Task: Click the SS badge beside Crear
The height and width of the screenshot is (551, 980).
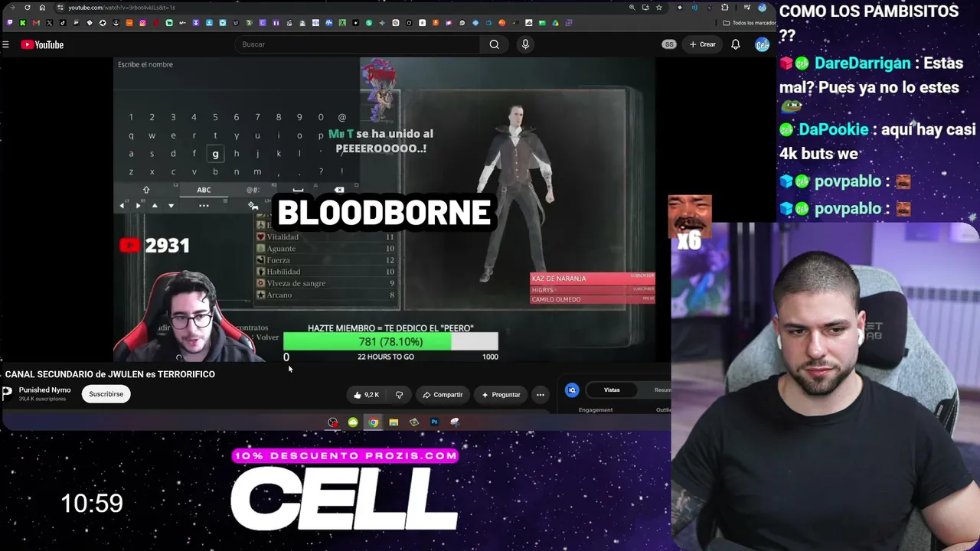Action: click(669, 44)
